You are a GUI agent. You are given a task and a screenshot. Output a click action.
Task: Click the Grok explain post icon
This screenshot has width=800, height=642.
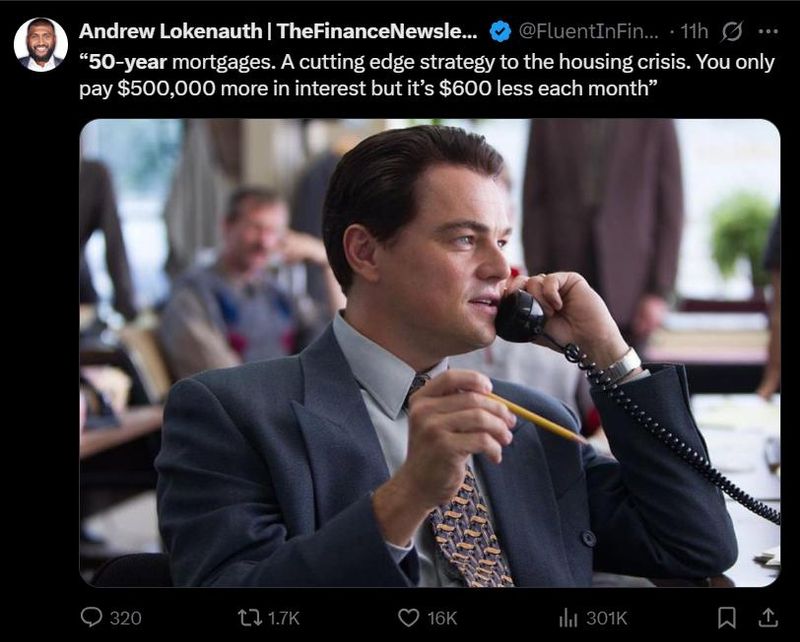point(731,32)
